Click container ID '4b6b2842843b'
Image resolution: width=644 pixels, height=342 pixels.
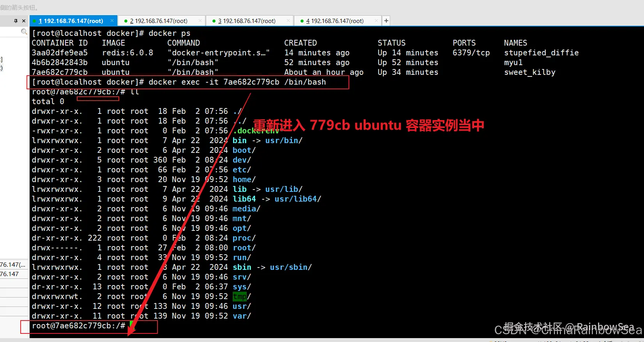pos(60,62)
